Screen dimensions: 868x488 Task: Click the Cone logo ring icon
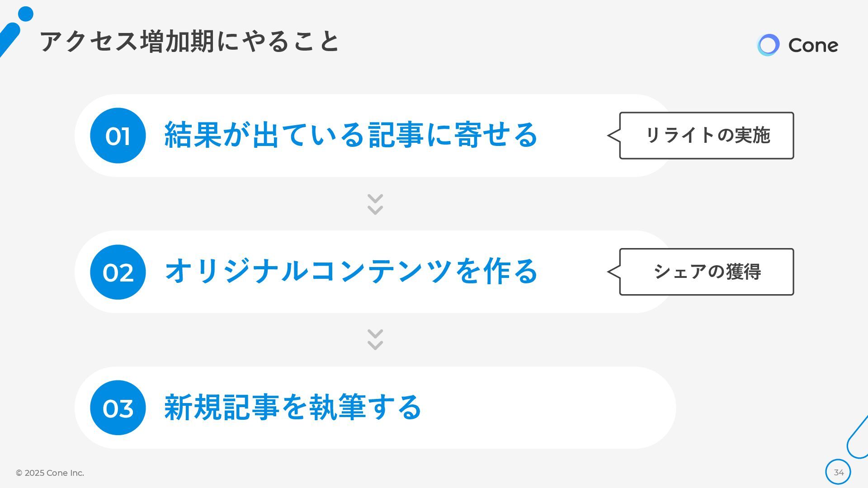coord(768,45)
